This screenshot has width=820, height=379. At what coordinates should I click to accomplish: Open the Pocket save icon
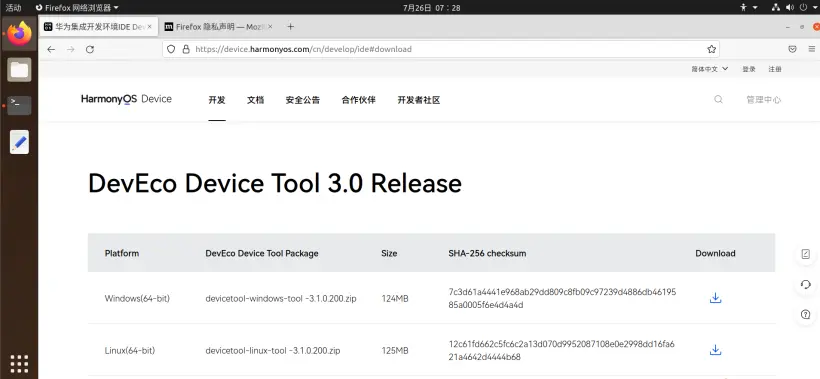792,49
